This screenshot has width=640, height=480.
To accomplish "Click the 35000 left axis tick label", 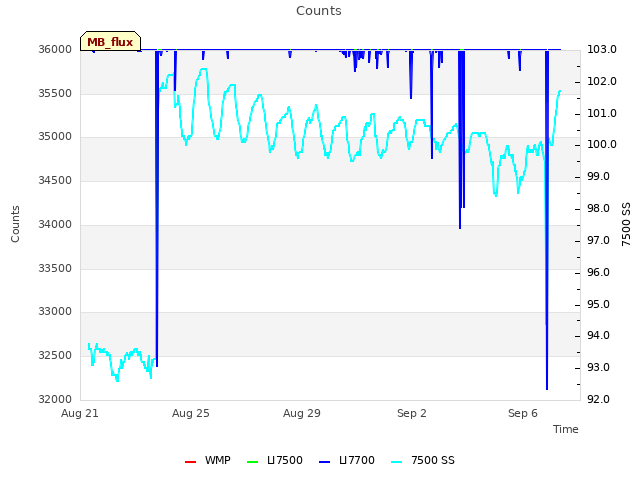I will [x=55, y=137].
